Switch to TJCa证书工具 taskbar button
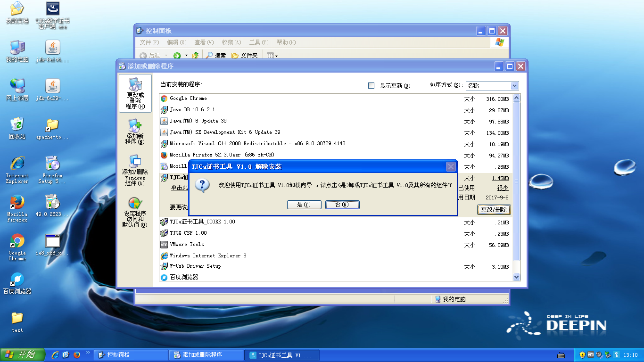The height and width of the screenshot is (362, 644). click(x=282, y=355)
